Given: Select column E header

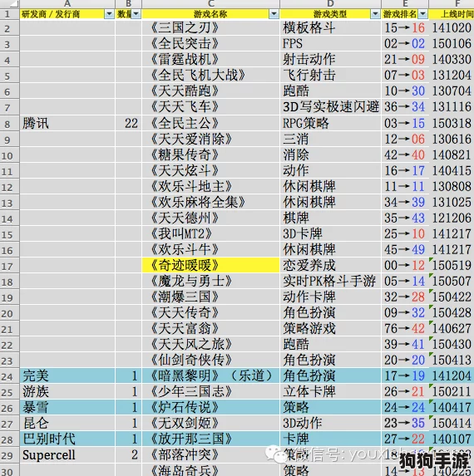Looking at the screenshot, I should 405,4.
